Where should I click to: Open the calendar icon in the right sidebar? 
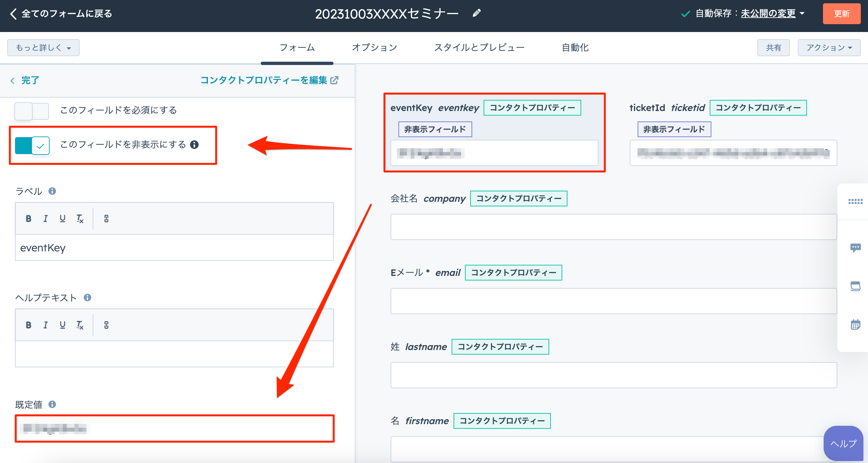click(x=855, y=325)
